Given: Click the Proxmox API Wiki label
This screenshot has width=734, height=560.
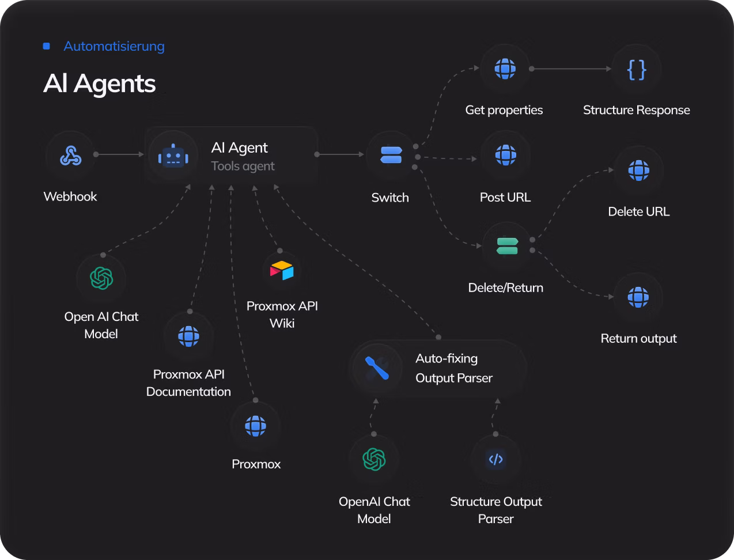Looking at the screenshot, I should click(x=282, y=315).
